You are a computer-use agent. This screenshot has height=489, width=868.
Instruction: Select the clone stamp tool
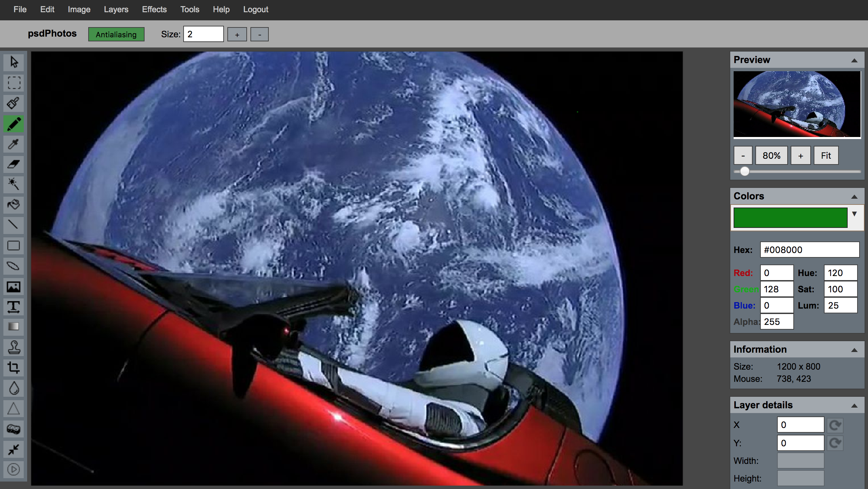[14, 347]
